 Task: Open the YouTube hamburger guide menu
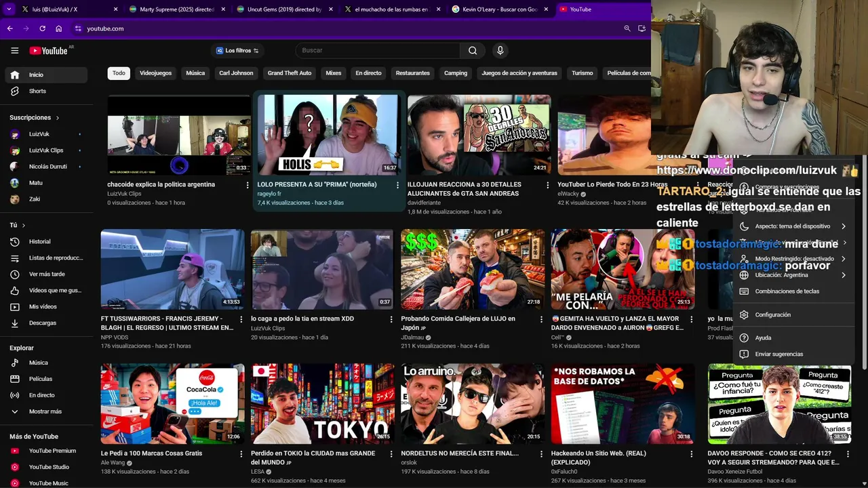coord(14,51)
